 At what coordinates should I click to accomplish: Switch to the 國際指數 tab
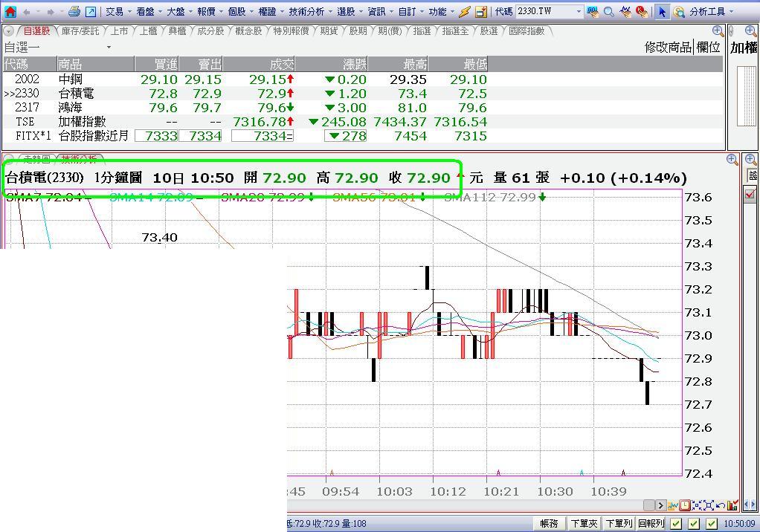pyautogui.click(x=526, y=31)
